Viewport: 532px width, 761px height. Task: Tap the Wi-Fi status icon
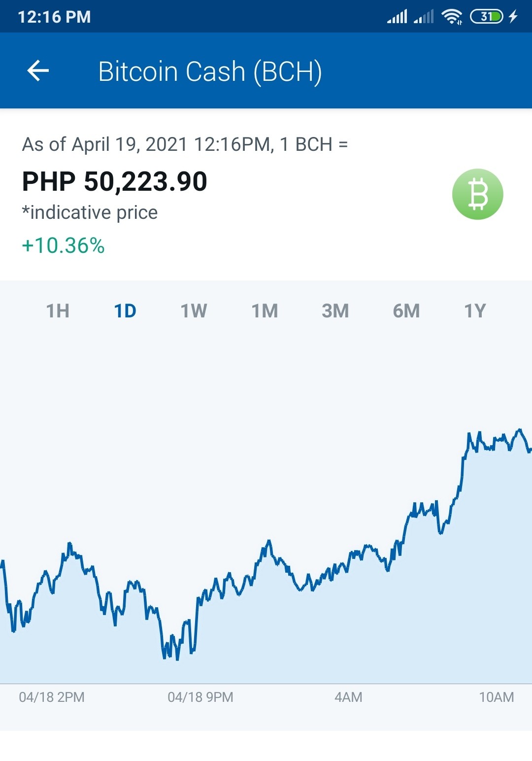[452, 17]
